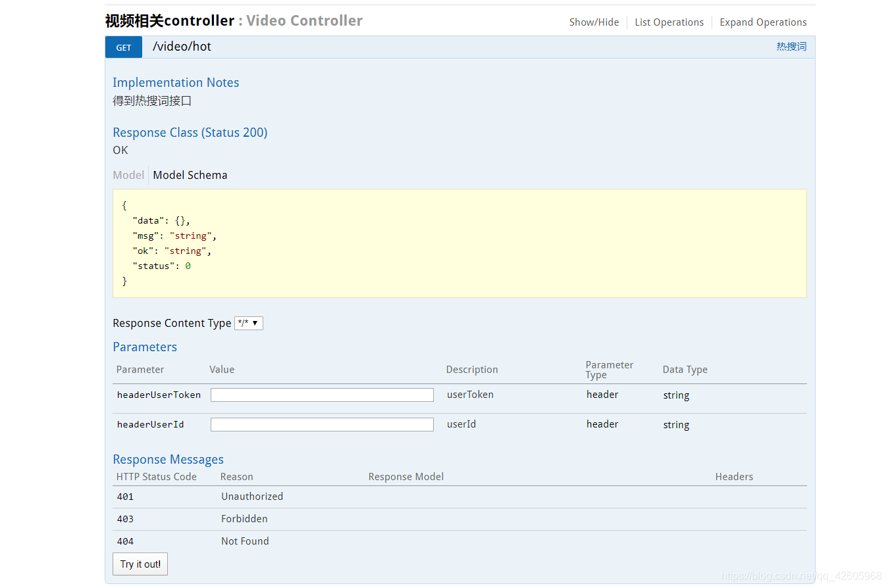
Task: Select the headerUserToken parameter name
Action: (159, 395)
